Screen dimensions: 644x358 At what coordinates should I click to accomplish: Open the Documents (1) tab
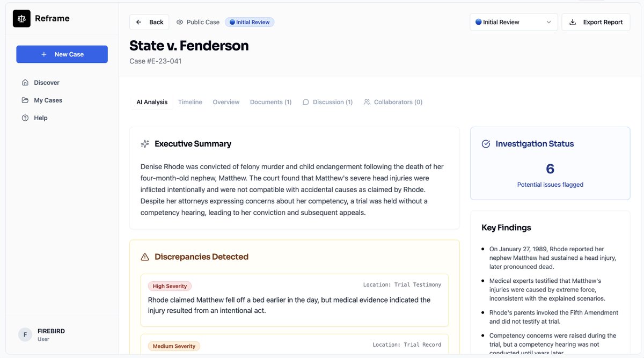coord(270,101)
